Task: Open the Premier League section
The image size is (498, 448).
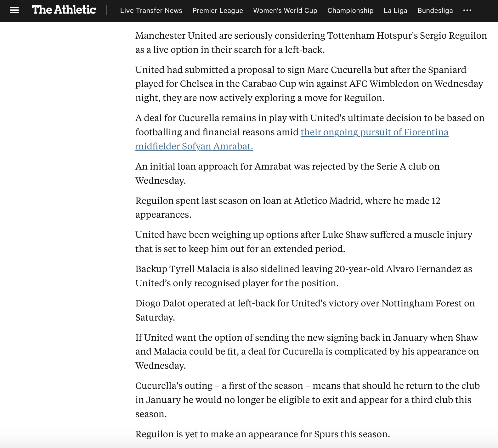Action: [x=218, y=10]
